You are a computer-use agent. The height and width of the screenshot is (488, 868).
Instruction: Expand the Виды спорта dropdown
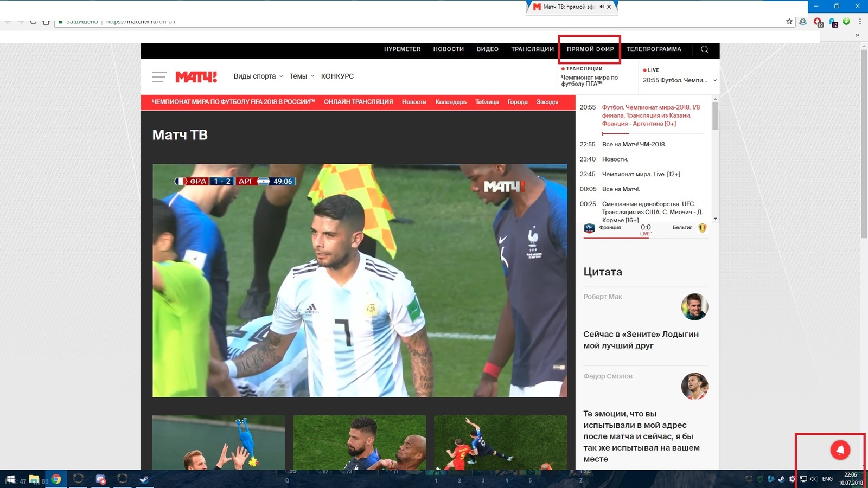[258, 76]
